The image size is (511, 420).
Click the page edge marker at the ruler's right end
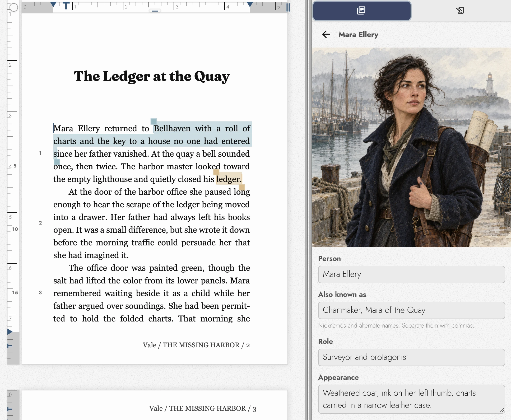288,7
